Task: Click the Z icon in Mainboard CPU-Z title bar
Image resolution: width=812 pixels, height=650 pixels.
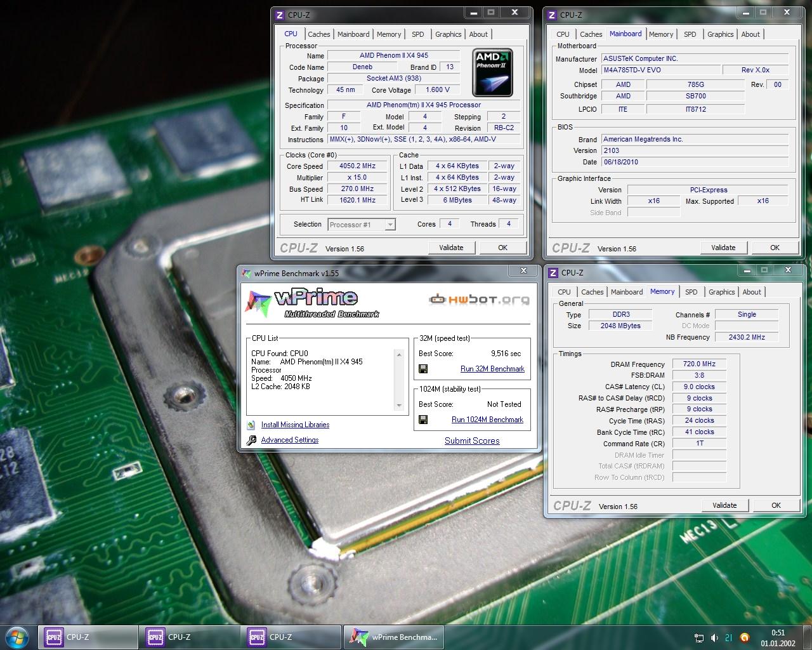Action: pyautogui.click(x=552, y=15)
